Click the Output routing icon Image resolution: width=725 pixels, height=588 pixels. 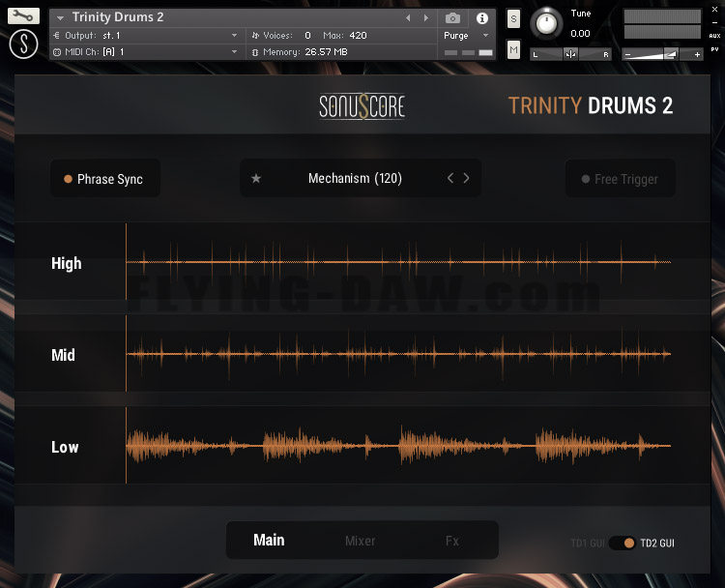(x=56, y=35)
